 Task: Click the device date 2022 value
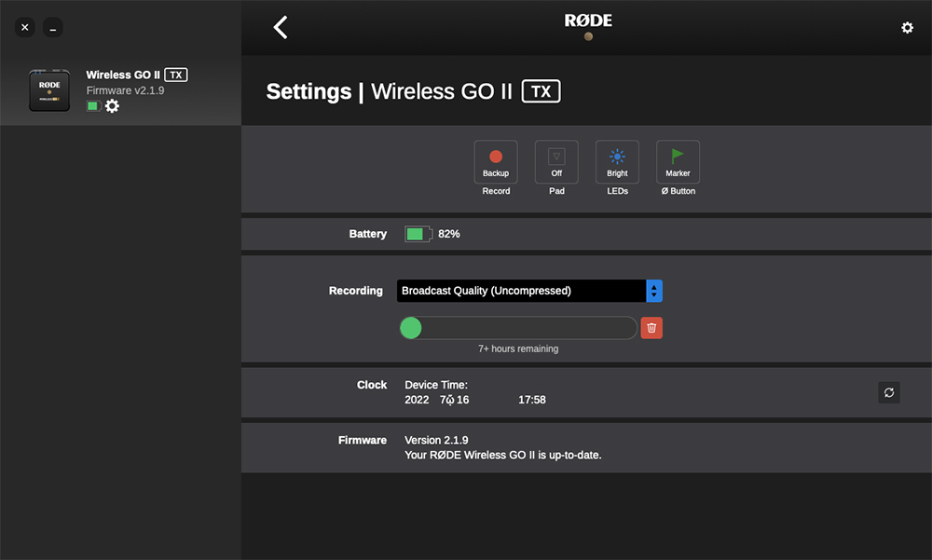coord(417,400)
